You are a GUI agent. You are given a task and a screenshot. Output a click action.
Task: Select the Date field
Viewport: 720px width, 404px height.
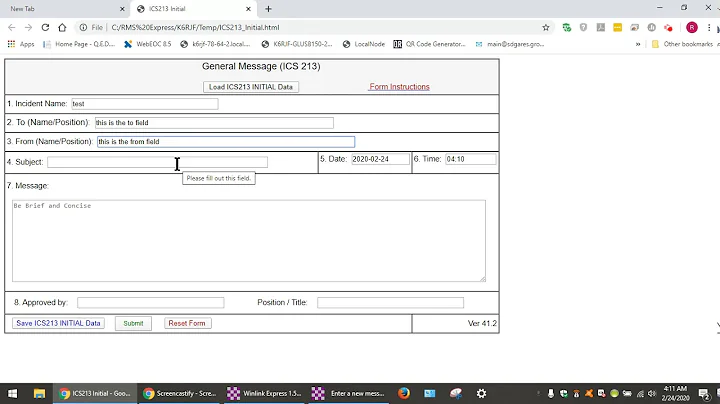point(380,159)
